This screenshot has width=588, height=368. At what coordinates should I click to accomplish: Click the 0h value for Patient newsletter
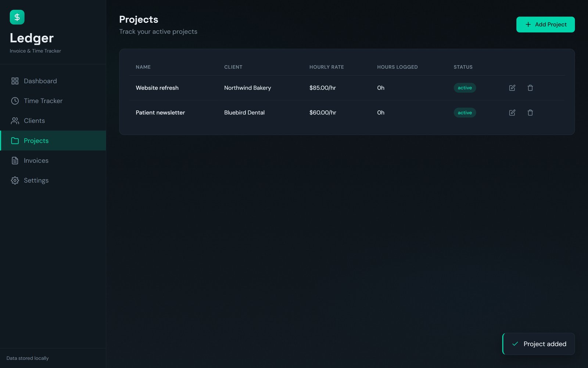click(x=380, y=113)
